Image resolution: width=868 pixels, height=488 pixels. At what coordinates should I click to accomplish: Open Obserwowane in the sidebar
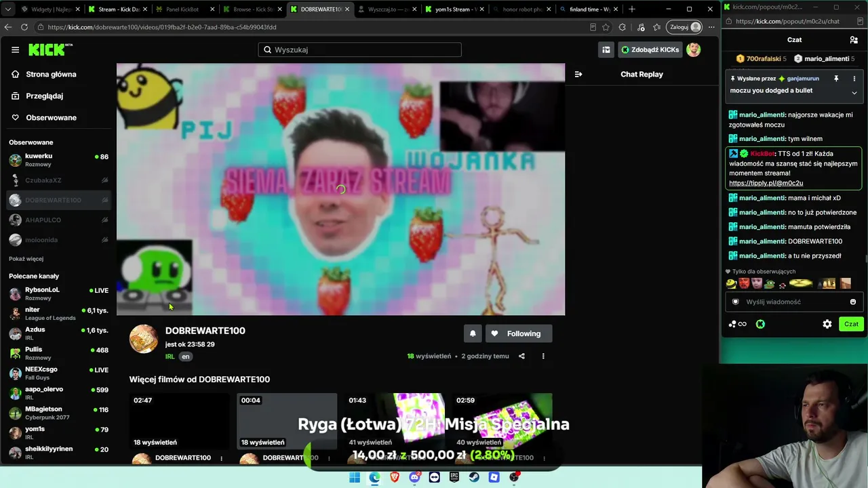[x=51, y=117]
